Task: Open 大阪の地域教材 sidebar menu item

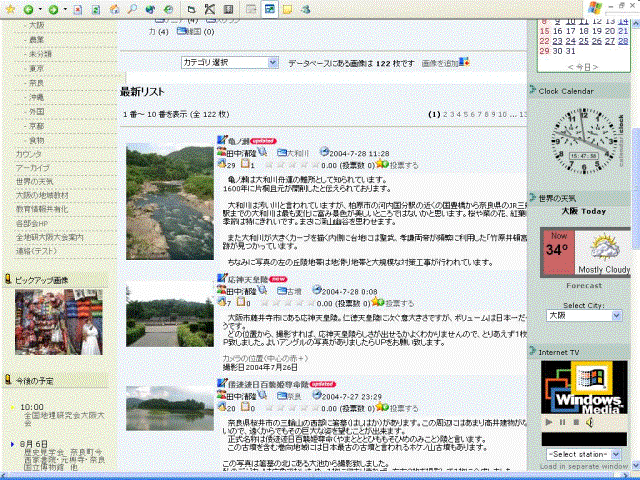Action: coord(42,196)
